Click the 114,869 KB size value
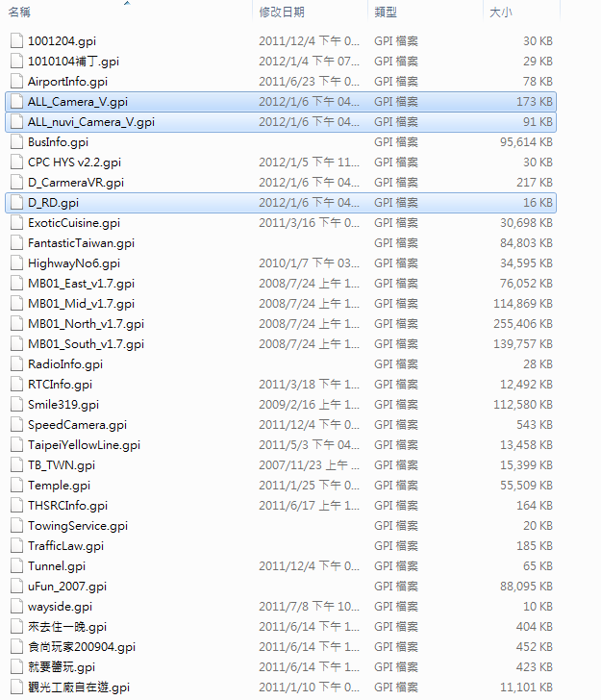 (x=523, y=304)
